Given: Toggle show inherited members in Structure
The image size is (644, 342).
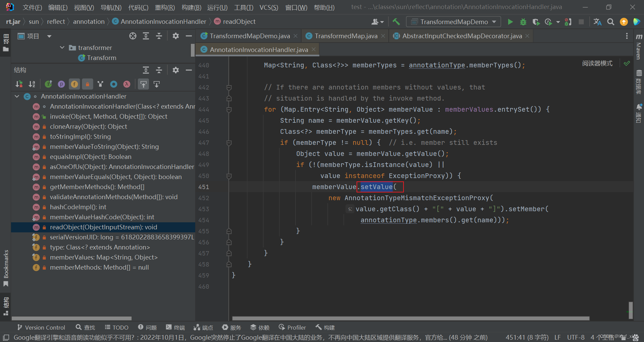Looking at the screenshot, I should pyautogui.click(x=48, y=84).
